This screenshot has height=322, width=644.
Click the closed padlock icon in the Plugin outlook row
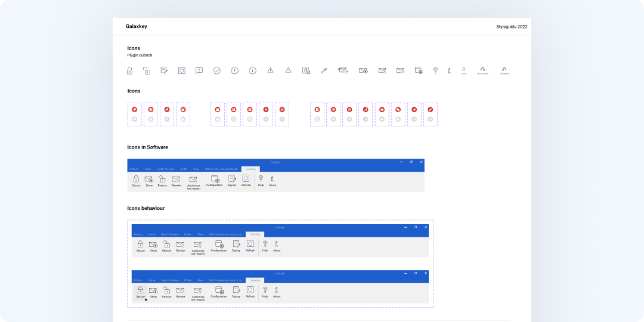tap(129, 71)
